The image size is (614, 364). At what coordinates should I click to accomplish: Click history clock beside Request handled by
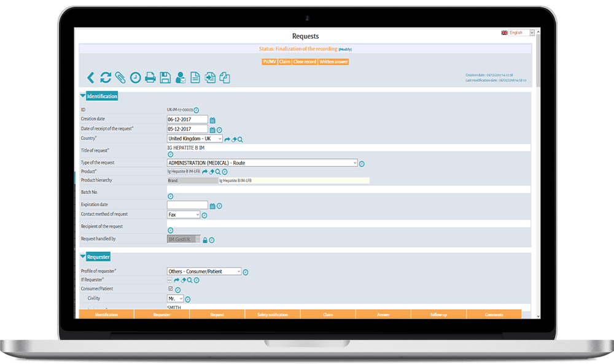tap(212, 240)
